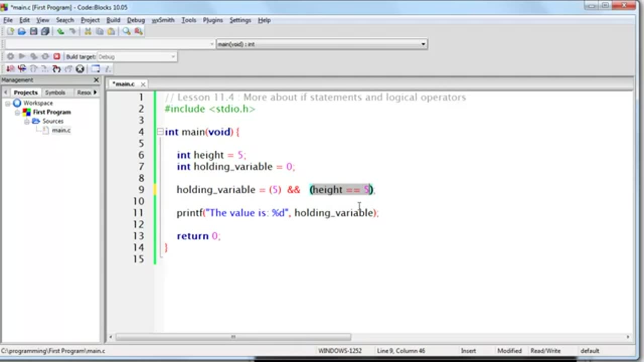
Task: Cut selection using scissors icon
Action: tap(88, 32)
